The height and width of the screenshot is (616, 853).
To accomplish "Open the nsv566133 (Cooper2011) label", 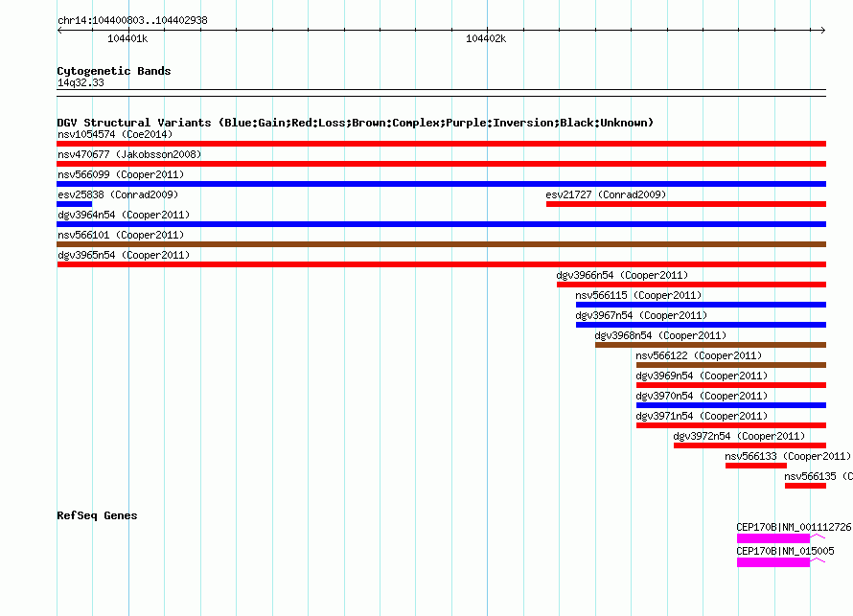I will point(788,456).
